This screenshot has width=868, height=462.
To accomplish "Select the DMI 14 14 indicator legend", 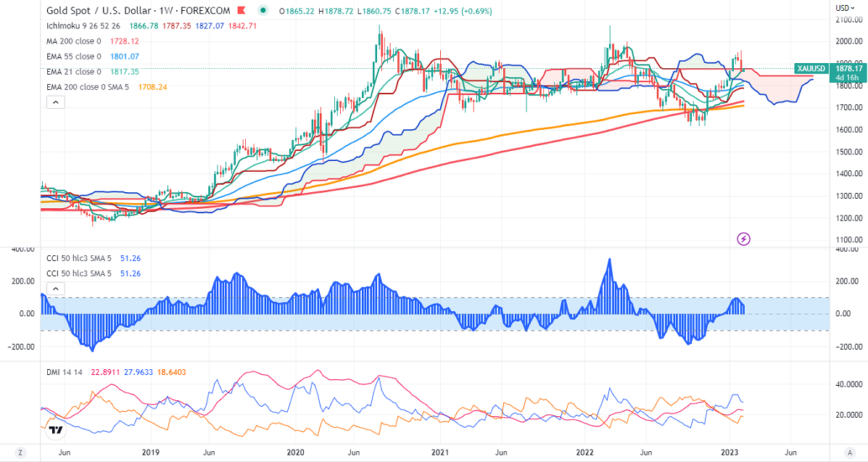I will tap(63, 372).
